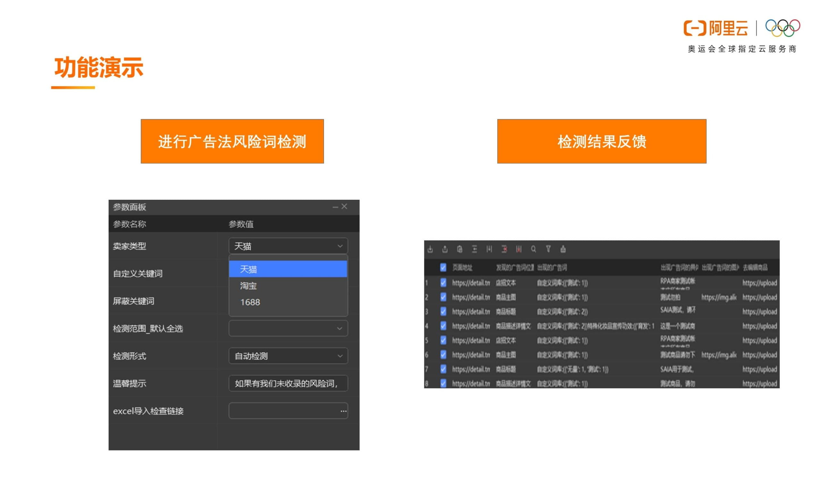
Task: Click the export (upload tray) toolbar icon
Action: pyautogui.click(x=445, y=249)
